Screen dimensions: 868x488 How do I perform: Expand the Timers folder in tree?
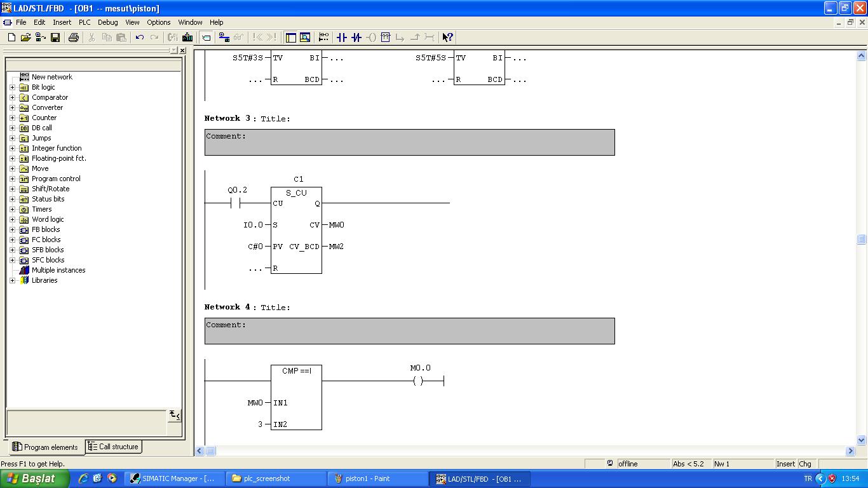tap(12, 209)
